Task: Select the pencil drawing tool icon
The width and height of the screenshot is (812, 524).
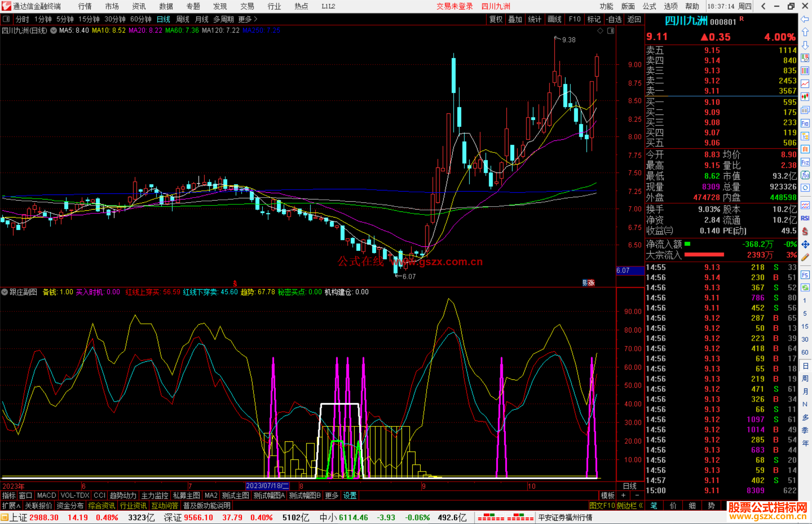Action: tap(805, 257)
